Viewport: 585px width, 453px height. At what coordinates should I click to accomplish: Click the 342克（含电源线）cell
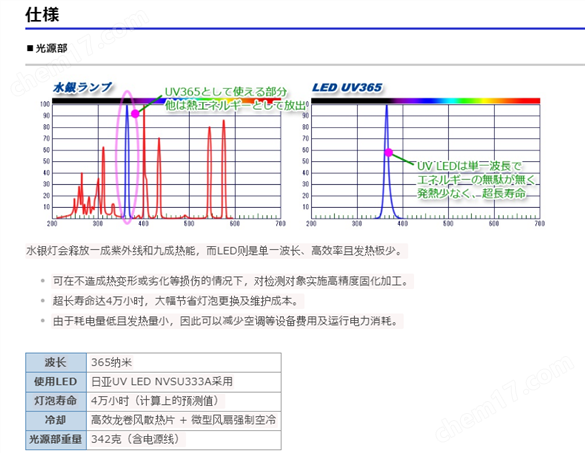point(184,440)
